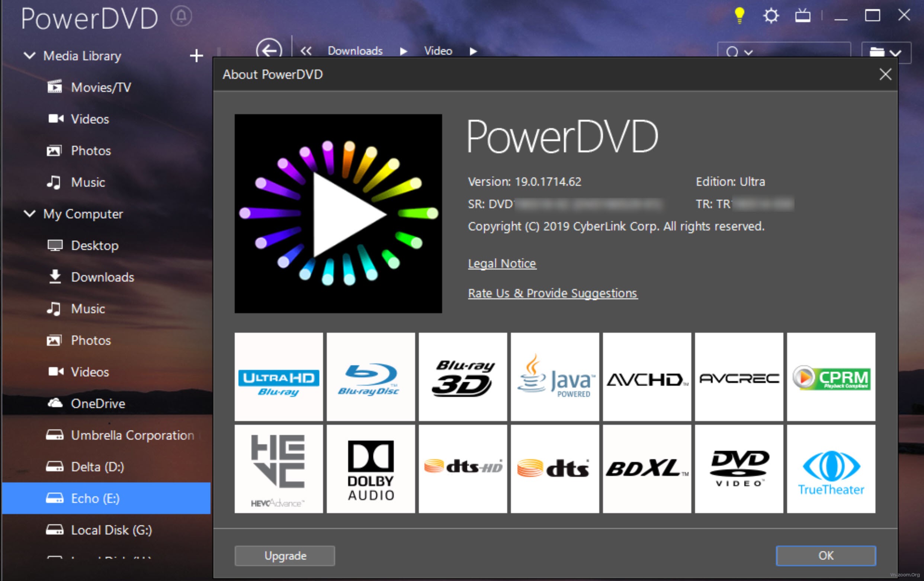Click the plain dts logo tile
This screenshot has width=924, height=581.
tap(555, 469)
